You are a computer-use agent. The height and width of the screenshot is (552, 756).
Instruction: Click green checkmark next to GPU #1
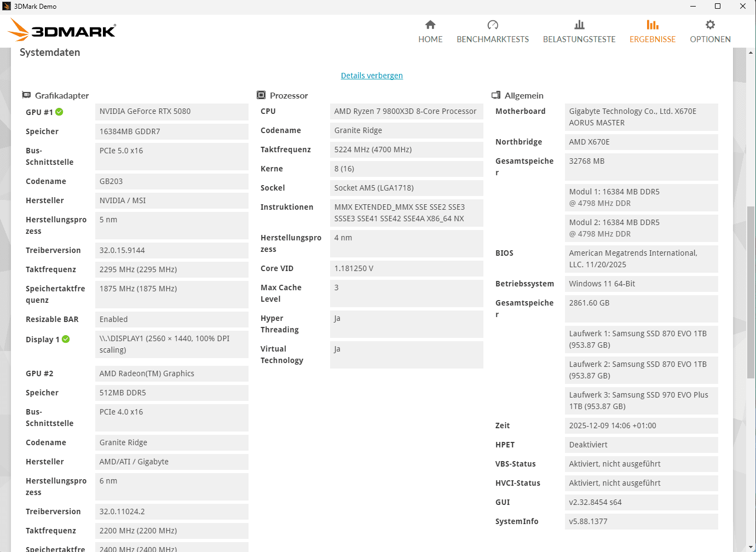[59, 112]
